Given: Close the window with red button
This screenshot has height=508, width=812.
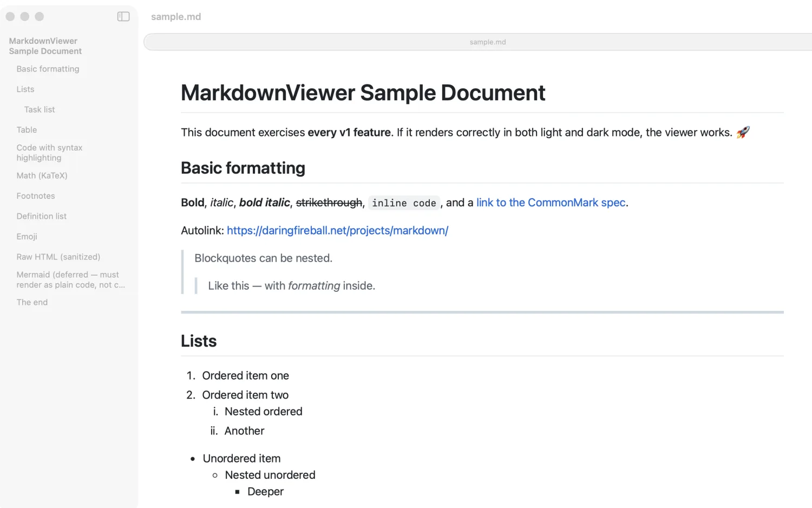Looking at the screenshot, I should click(10, 17).
